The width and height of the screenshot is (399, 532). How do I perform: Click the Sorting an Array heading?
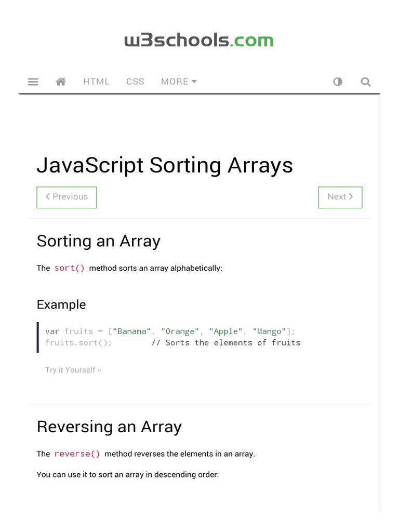tap(98, 241)
